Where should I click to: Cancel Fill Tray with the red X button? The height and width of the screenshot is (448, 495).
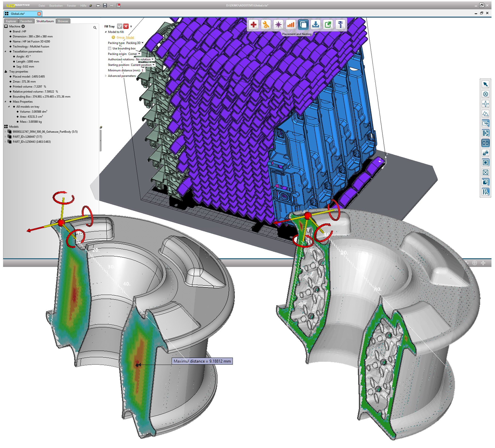126,26
